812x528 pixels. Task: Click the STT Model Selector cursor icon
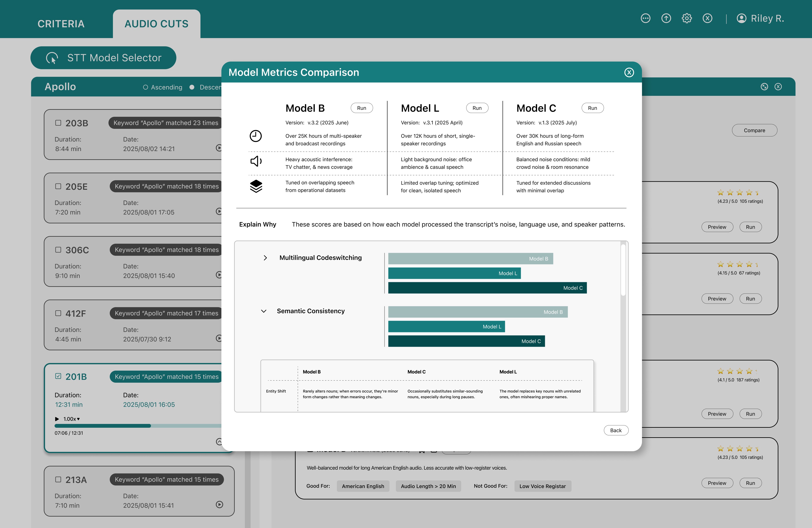(x=52, y=58)
